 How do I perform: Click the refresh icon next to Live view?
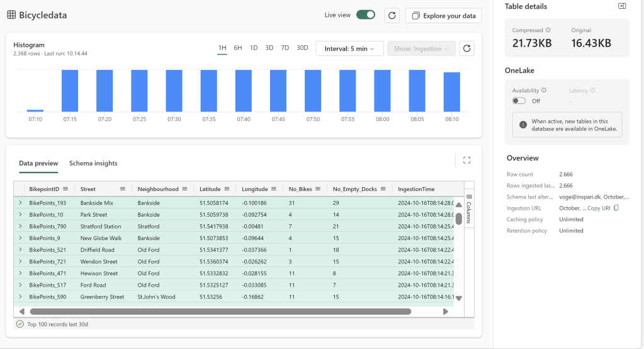(x=392, y=15)
